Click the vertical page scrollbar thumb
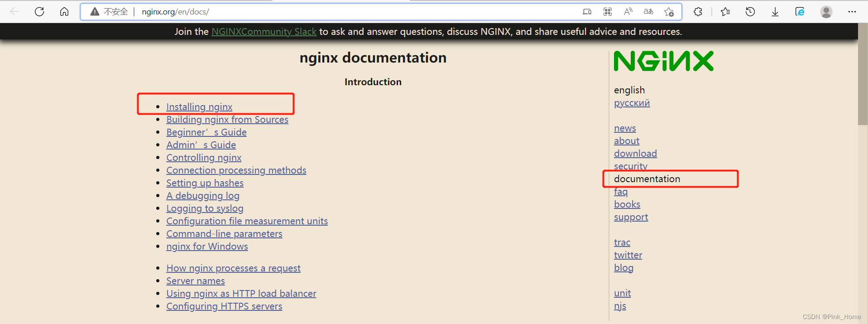The image size is (868, 324). (863, 75)
